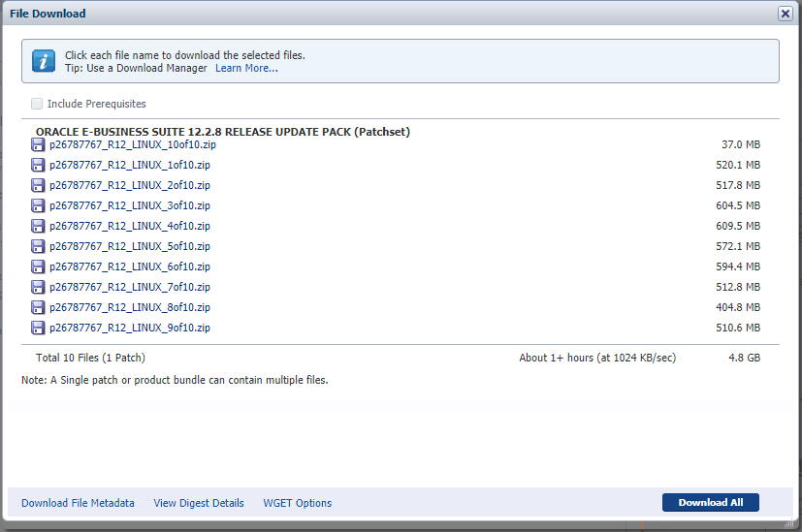The width and height of the screenshot is (802, 532).
Task: Download p26787767_R12_LINUX_8of10.zip
Action: tap(129, 307)
